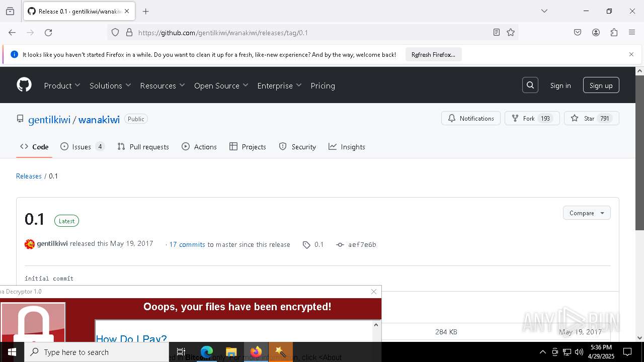This screenshot has height=362, width=644.
Task: Open the 17 commits link
Action: click(x=187, y=244)
